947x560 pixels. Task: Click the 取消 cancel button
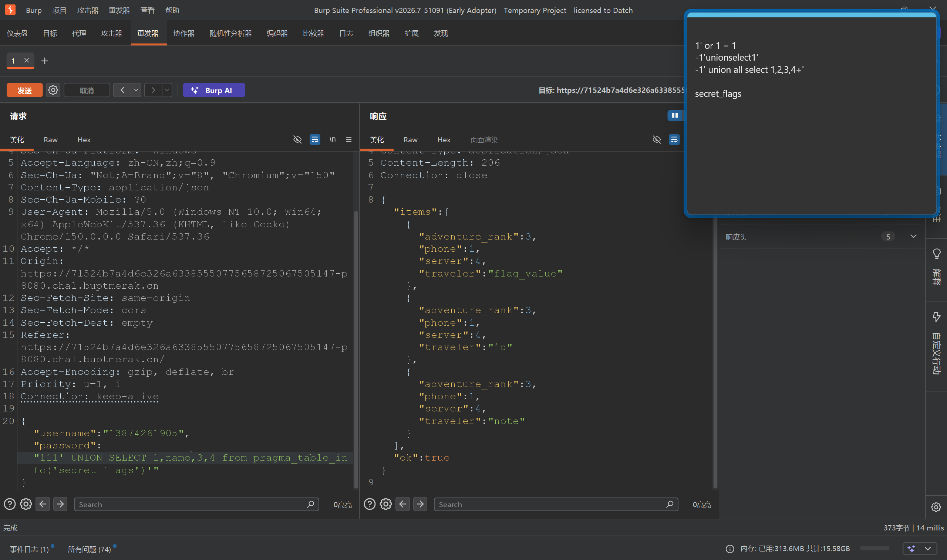pyautogui.click(x=87, y=90)
